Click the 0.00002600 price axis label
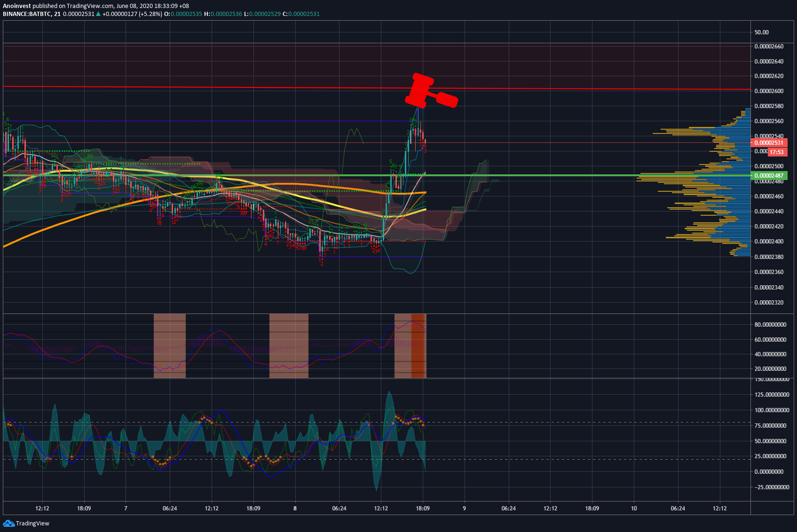The width and height of the screenshot is (797, 532). coord(769,91)
